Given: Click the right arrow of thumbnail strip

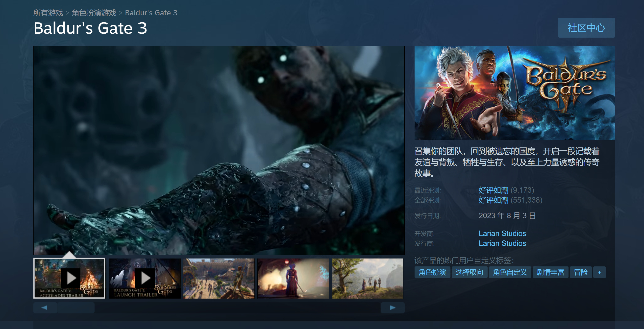Looking at the screenshot, I should pyautogui.click(x=393, y=307).
